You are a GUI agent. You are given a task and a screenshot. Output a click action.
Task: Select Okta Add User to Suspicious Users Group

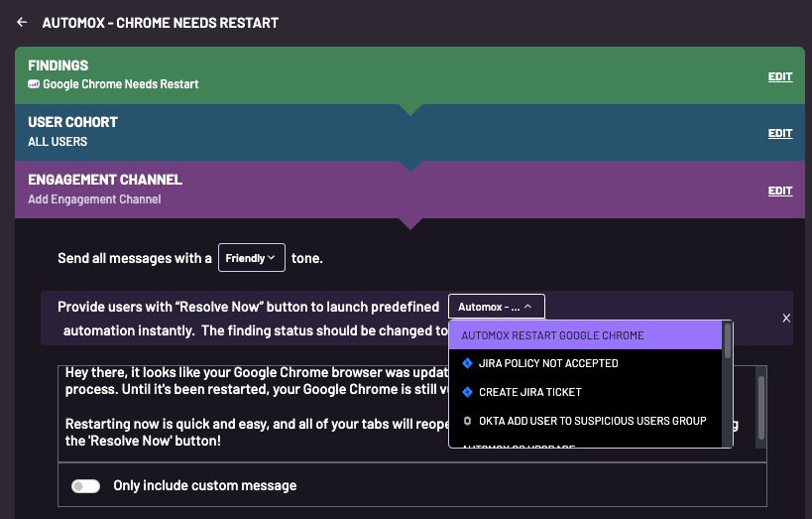point(585,421)
